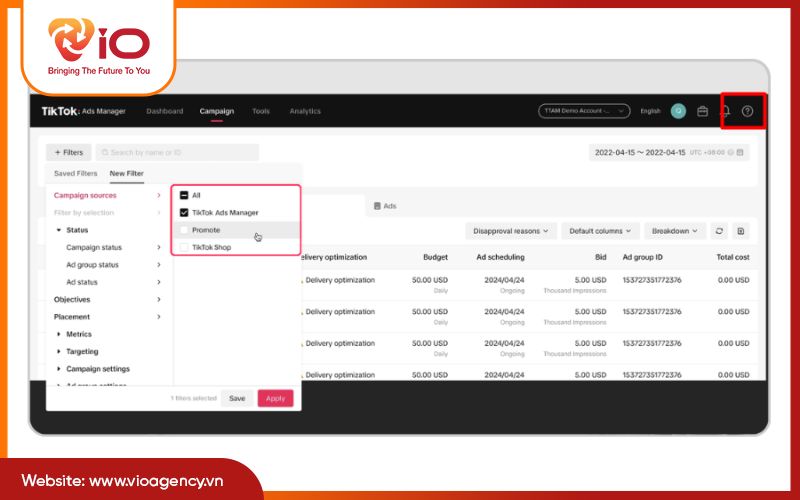Viewport: 800px width, 500px height.
Task: Uncheck the TikTok Ads Manager checkbox
Action: point(184,212)
